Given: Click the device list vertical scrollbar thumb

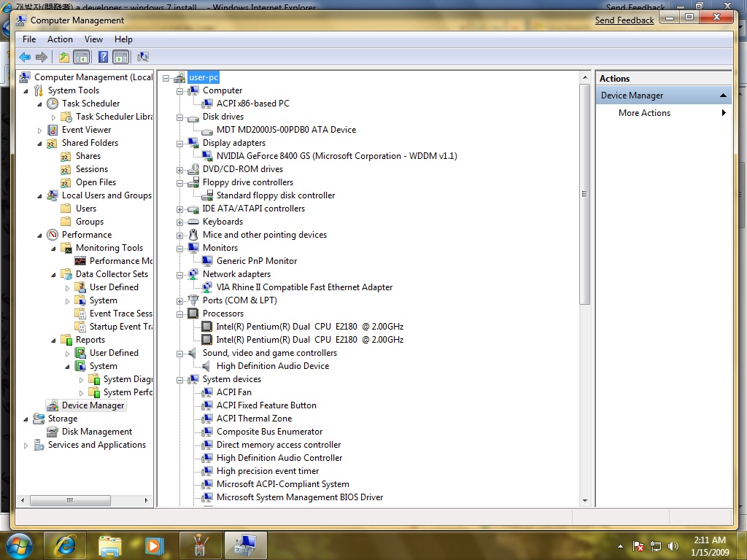Looking at the screenshot, I should [x=584, y=194].
